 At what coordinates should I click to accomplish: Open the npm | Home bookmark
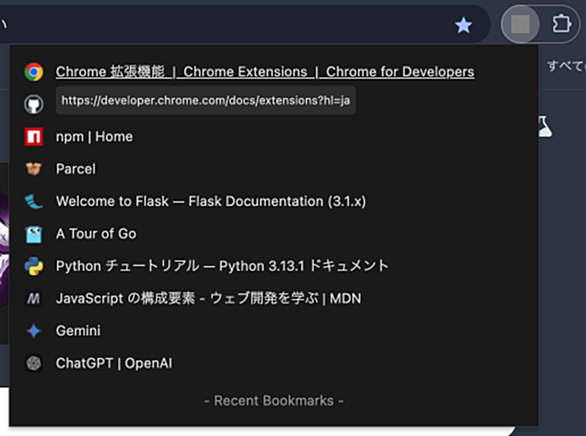(94, 137)
